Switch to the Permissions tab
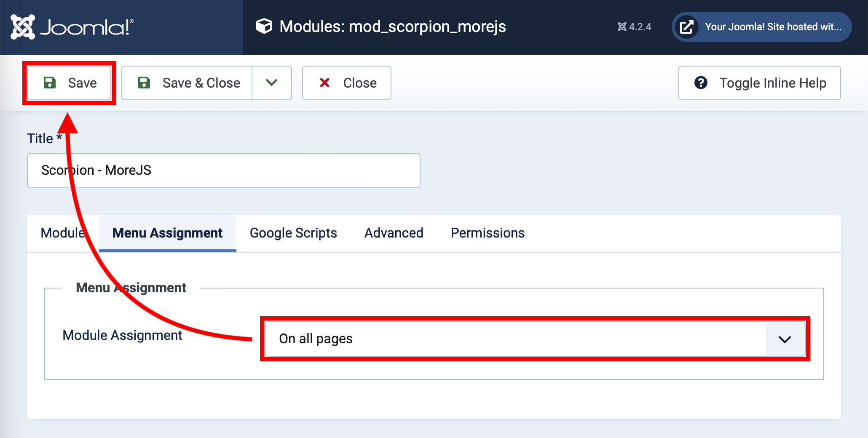Viewport: 868px width, 438px height. coord(488,233)
